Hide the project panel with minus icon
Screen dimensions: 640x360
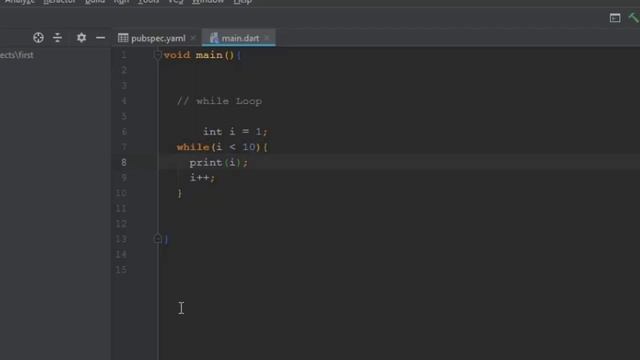click(100, 38)
